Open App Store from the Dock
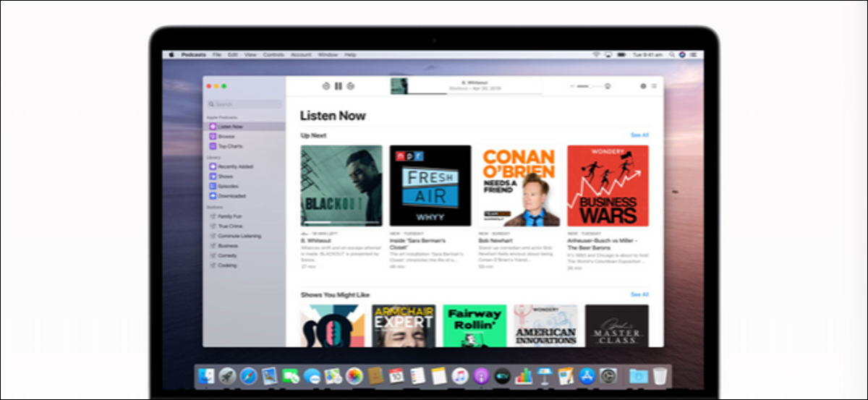868x400 pixels. (x=587, y=375)
